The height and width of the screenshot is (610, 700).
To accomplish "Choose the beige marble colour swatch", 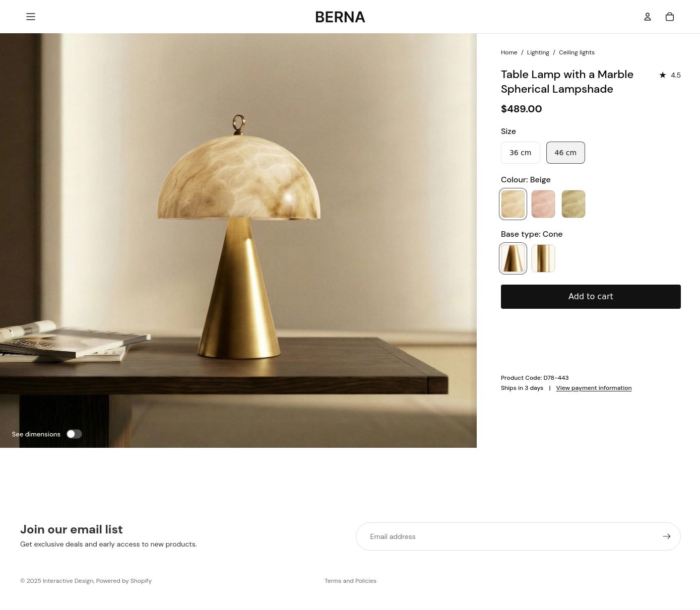I will click(x=513, y=204).
